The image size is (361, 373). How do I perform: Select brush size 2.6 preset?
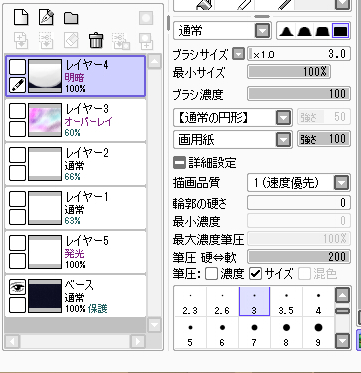[222, 302]
